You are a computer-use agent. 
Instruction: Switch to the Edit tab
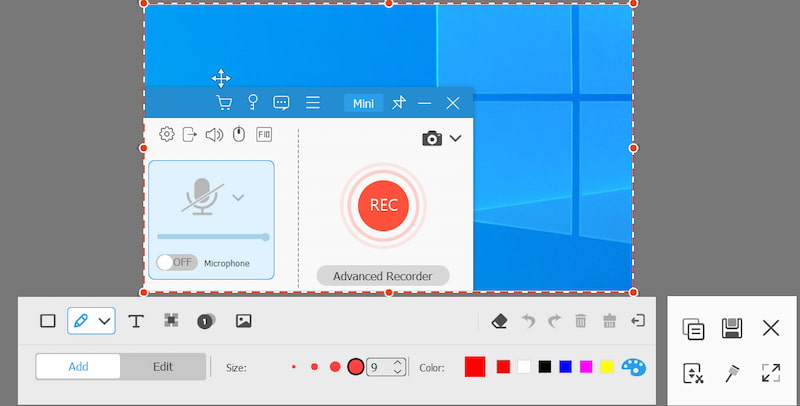tap(163, 366)
